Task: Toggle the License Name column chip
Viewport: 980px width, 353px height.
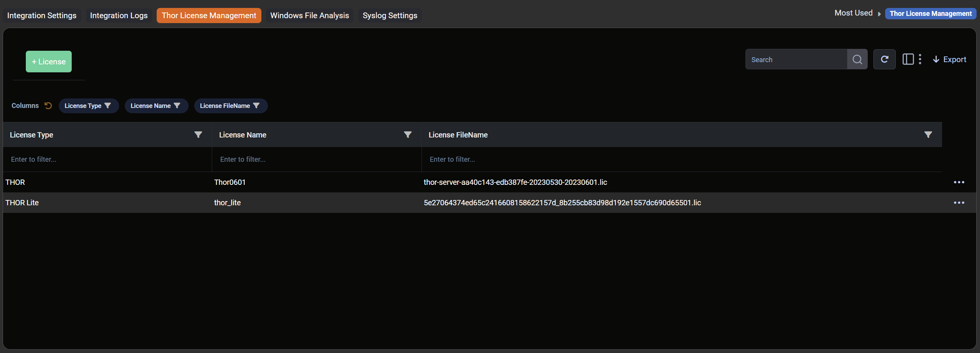Action: click(156, 106)
